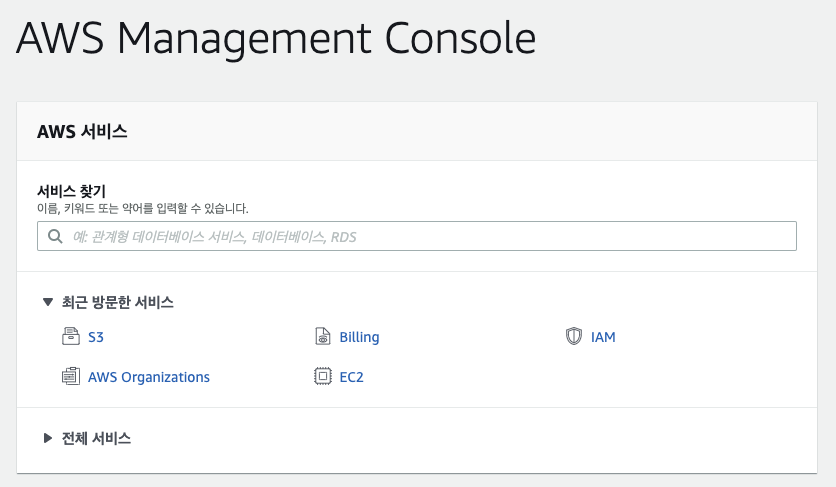The height and width of the screenshot is (487, 836).
Task: Open the S3 service link
Action: (96, 337)
